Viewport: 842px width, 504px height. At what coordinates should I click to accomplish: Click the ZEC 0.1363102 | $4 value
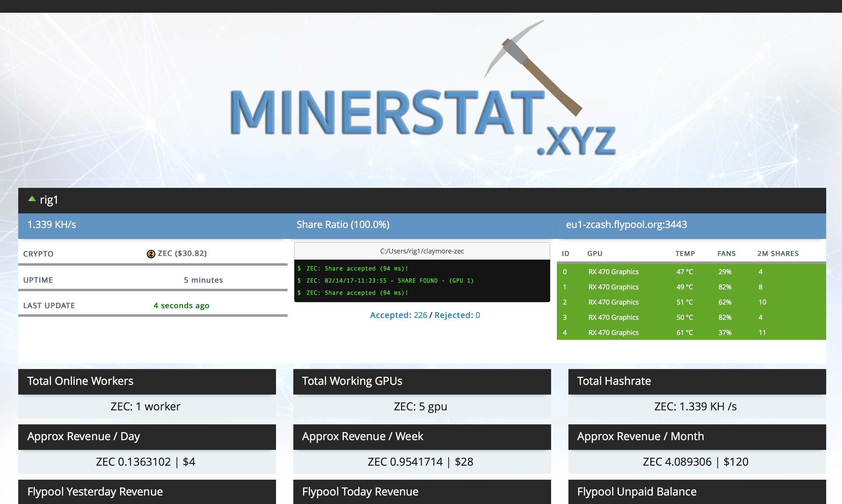(145, 462)
